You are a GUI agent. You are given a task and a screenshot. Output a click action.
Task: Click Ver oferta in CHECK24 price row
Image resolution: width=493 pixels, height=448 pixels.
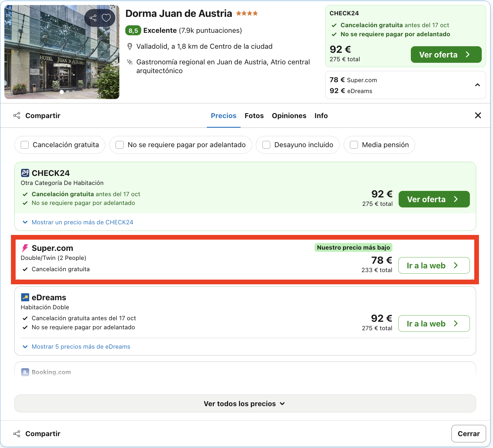pos(434,199)
